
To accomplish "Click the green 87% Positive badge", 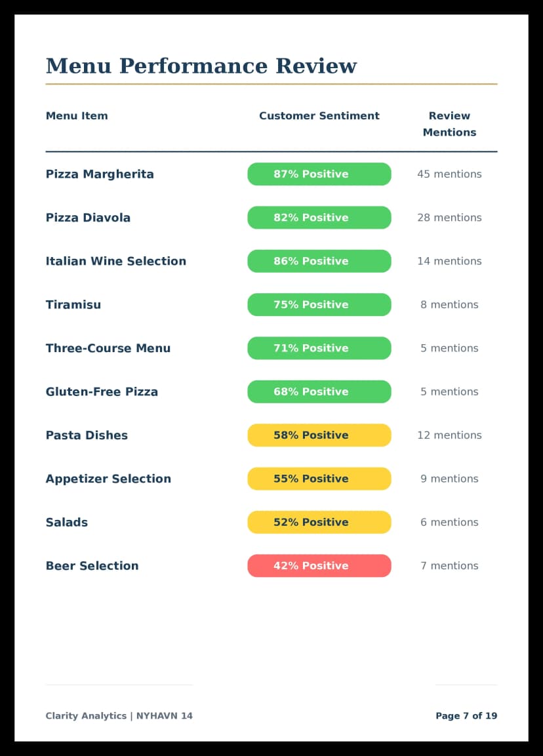I will pyautogui.click(x=319, y=174).
